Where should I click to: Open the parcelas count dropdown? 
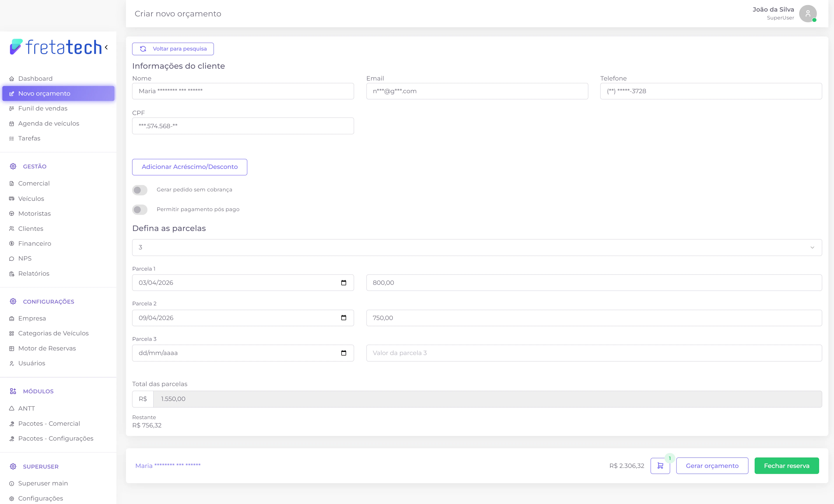[x=477, y=248]
